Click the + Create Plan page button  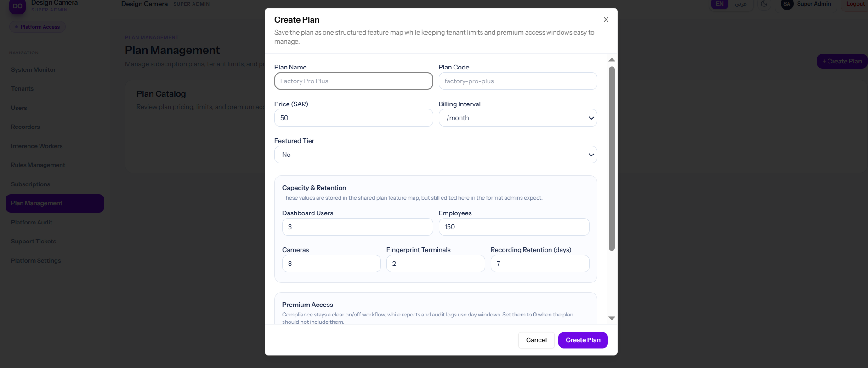click(x=842, y=61)
